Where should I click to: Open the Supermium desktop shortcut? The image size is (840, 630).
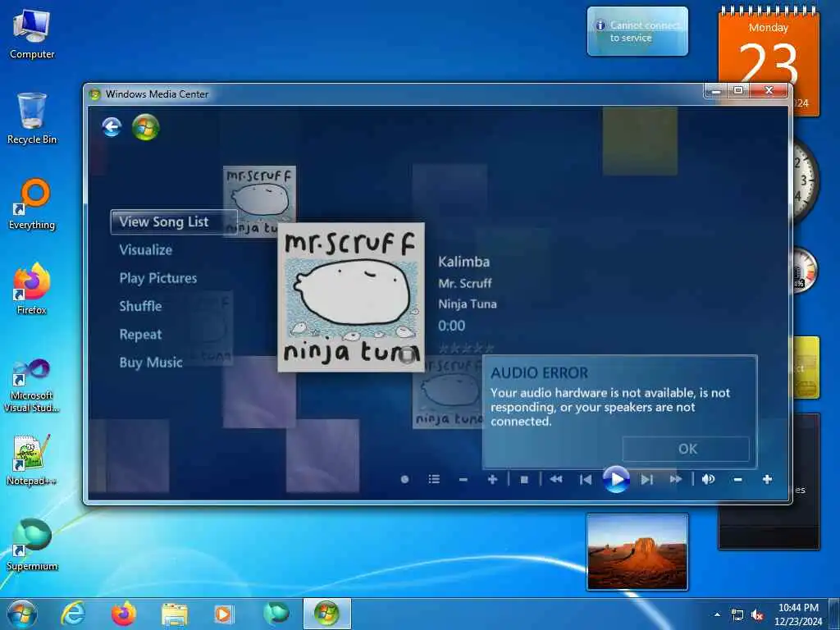(x=32, y=546)
